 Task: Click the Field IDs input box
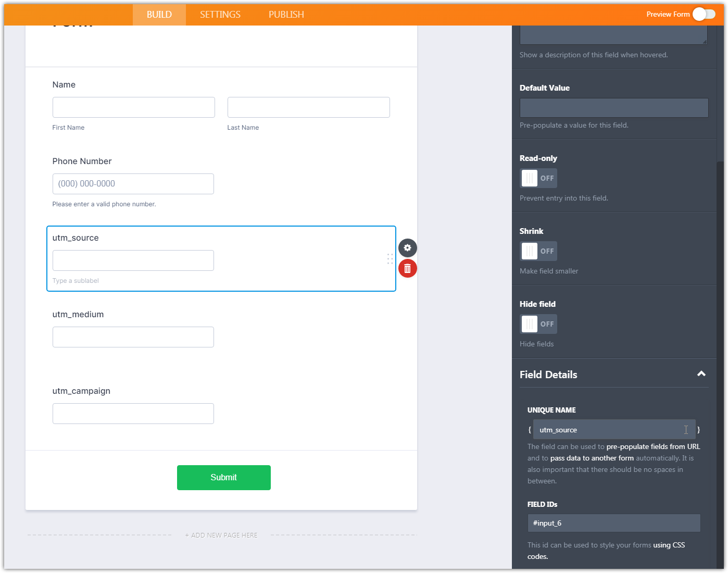click(613, 523)
